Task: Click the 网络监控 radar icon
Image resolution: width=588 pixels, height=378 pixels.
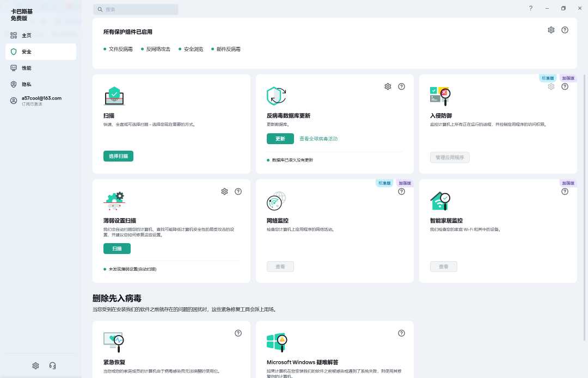Action: point(277,201)
